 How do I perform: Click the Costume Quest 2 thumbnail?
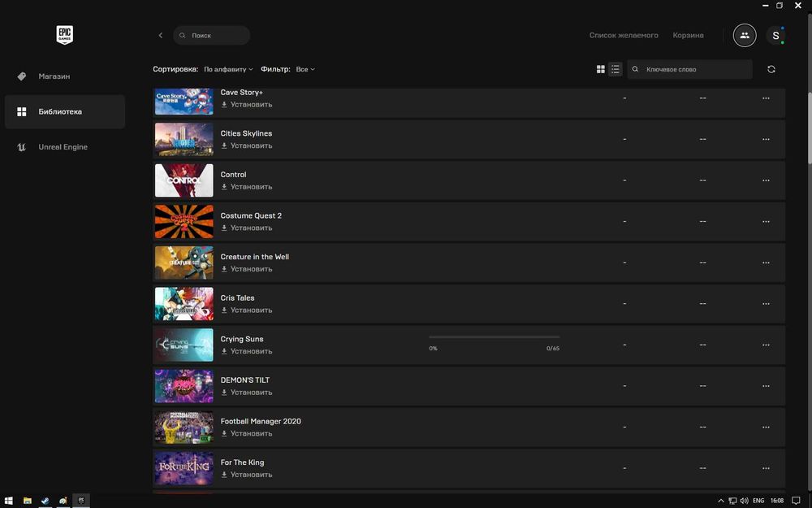click(184, 221)
